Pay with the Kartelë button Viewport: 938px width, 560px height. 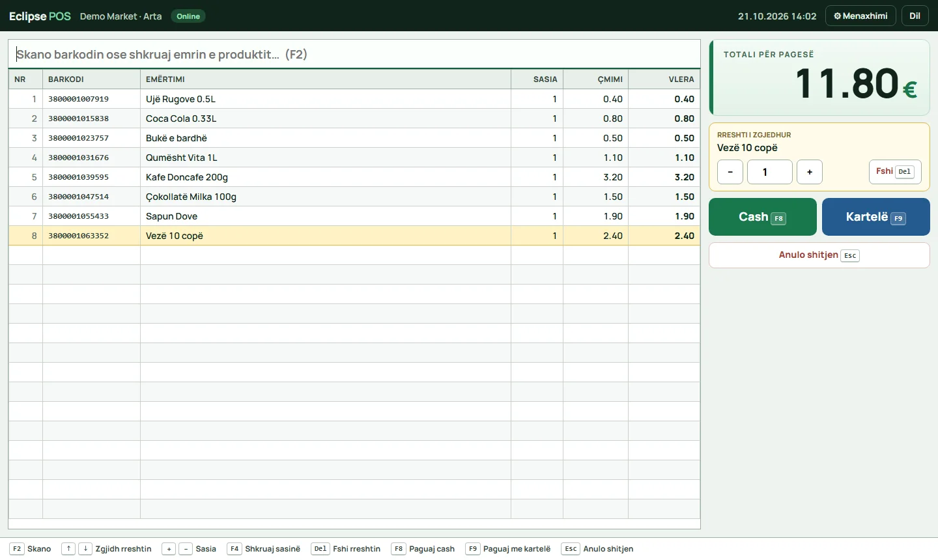(875, 217)
